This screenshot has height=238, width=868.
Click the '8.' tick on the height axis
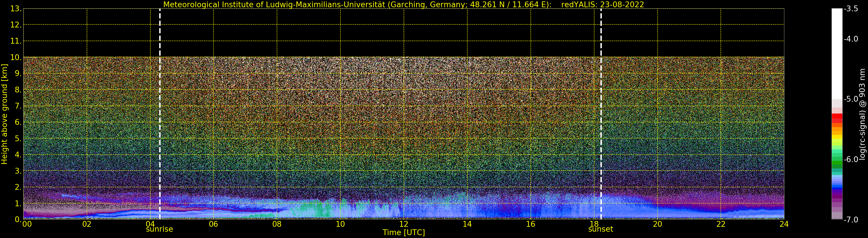18,90
